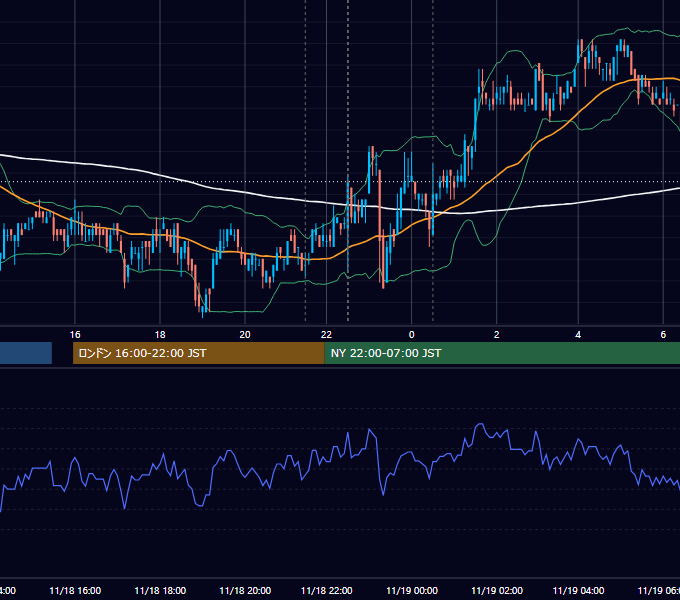Select the ロンドン 16:00-22:00 JST session bar
Screen dimensions: 680x600
pyautogui.click(x=199, y=353)
